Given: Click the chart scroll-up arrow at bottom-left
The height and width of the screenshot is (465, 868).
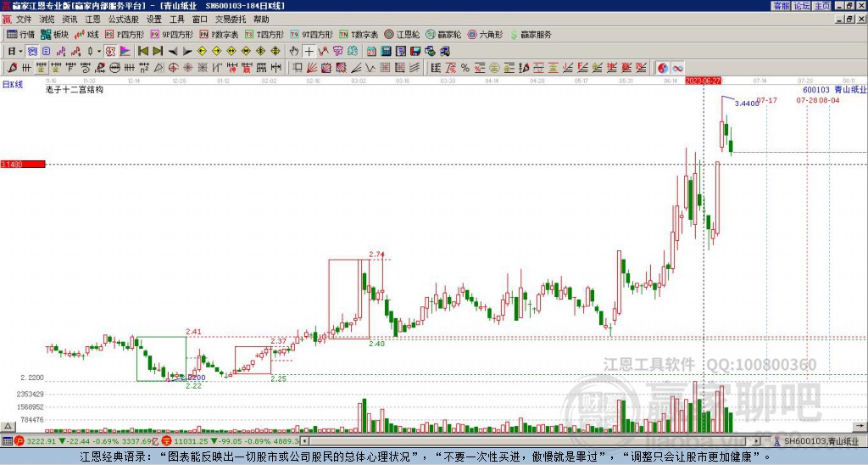Looking at the screenshot, I should tap(7, 427).
